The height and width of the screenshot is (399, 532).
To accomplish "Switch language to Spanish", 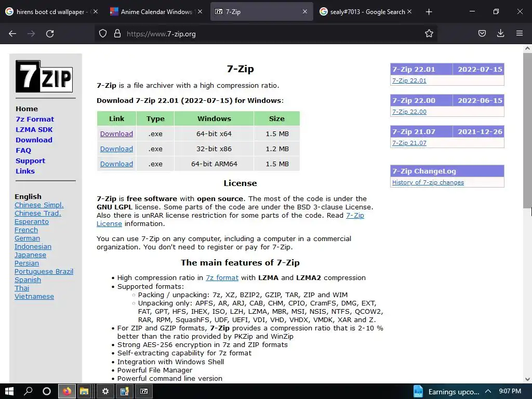I will pyautogui.click(x=28, y=280).
